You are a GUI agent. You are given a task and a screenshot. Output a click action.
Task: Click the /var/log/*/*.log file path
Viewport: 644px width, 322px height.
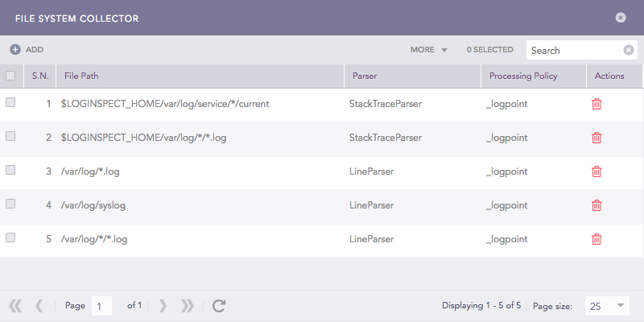pyautogui.click(x=94, y=238)
